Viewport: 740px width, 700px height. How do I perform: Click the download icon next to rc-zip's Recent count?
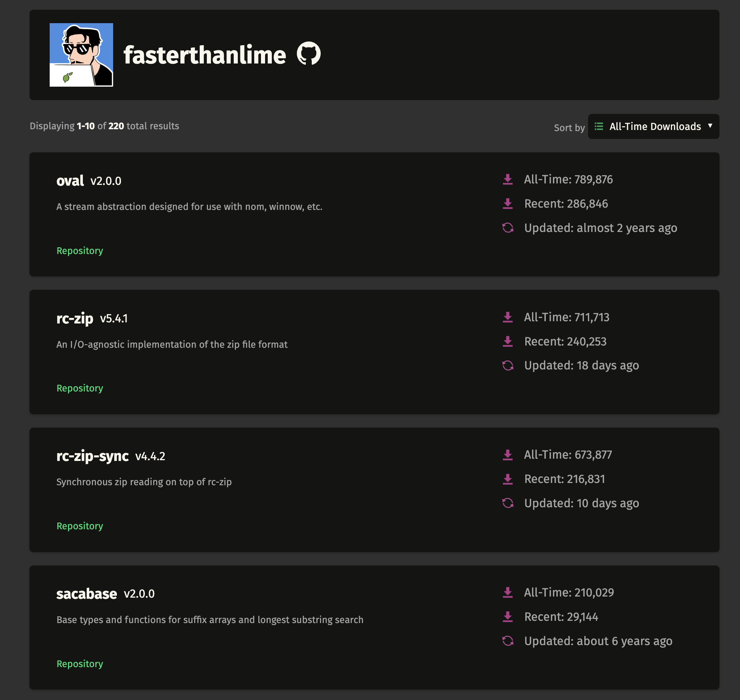[x=507, y=341]
